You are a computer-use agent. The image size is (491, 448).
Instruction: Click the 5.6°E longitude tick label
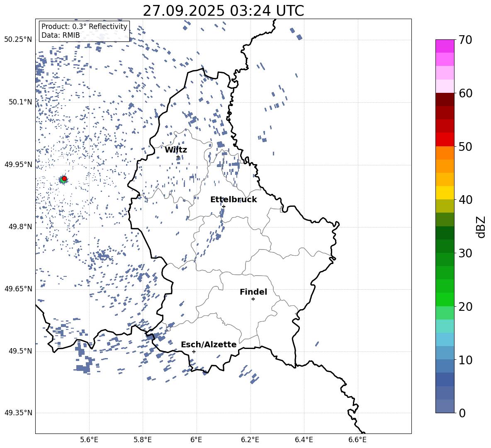(89, 440)
